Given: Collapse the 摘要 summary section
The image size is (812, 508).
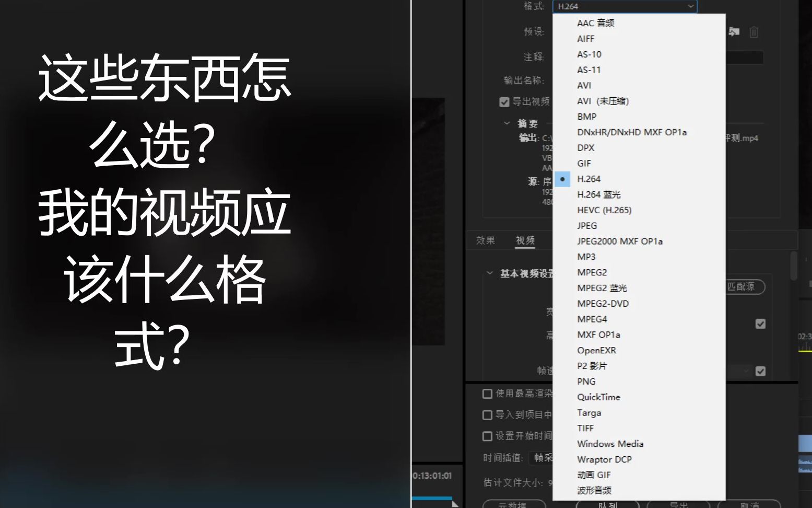Looking at the screenshot, I should pos(506,123).
